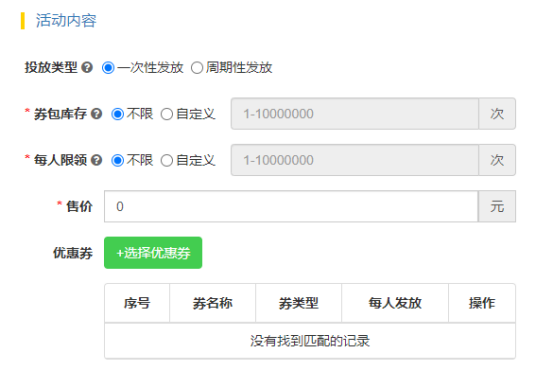Click the 售价 field label
The width and height of the screenshot is (554, 371).
click(79, 206)
